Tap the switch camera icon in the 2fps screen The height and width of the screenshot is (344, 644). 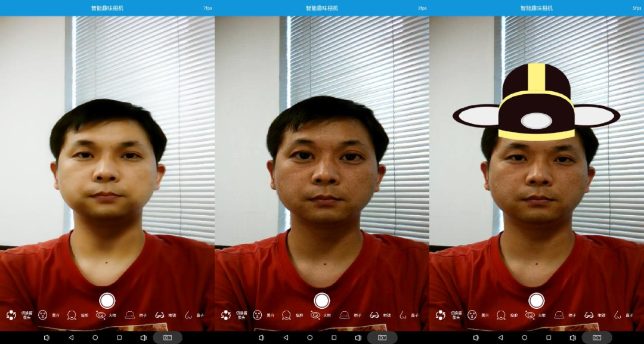coord(226,315)
